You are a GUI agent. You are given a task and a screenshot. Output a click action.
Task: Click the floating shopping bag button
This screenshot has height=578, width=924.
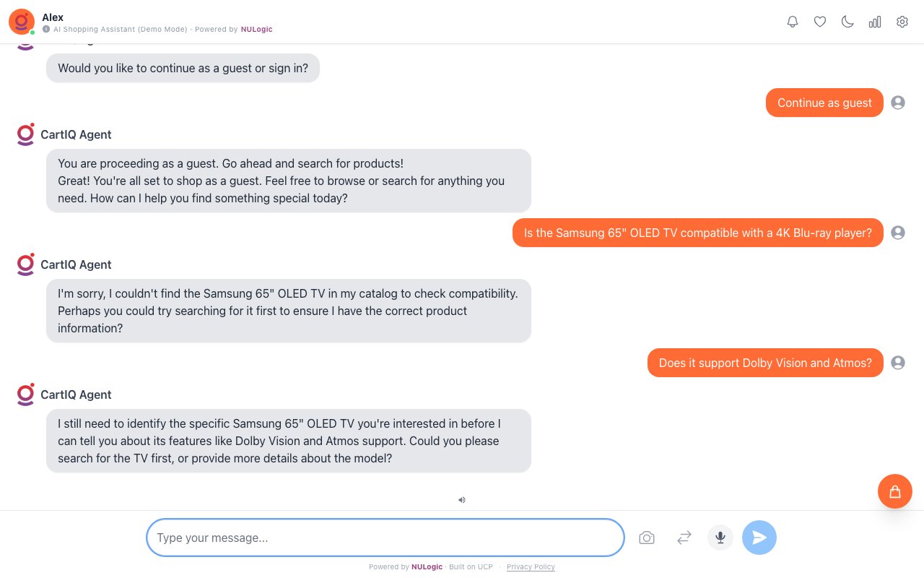[895, 491]
